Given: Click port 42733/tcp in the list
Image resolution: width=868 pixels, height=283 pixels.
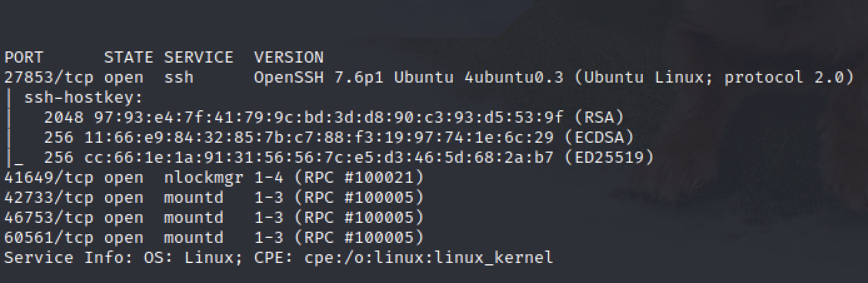Looking at the screenshot, I should (x=49, y=198).
